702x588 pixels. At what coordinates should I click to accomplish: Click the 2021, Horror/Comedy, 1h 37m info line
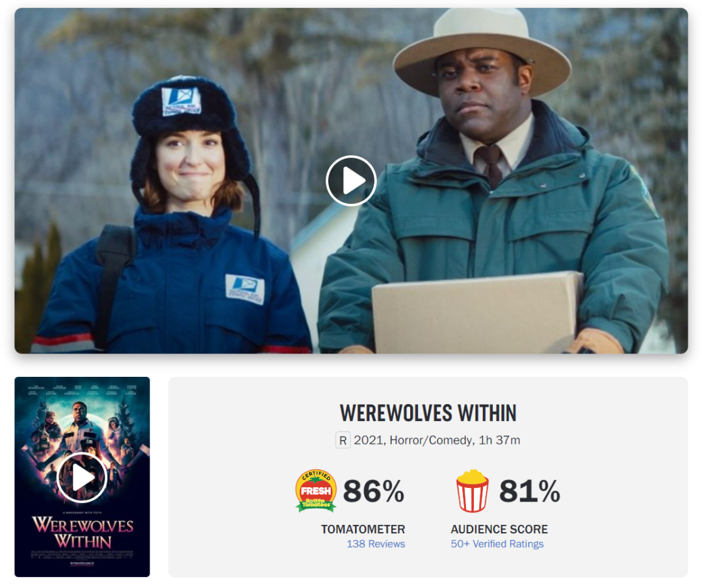point(437,441)
